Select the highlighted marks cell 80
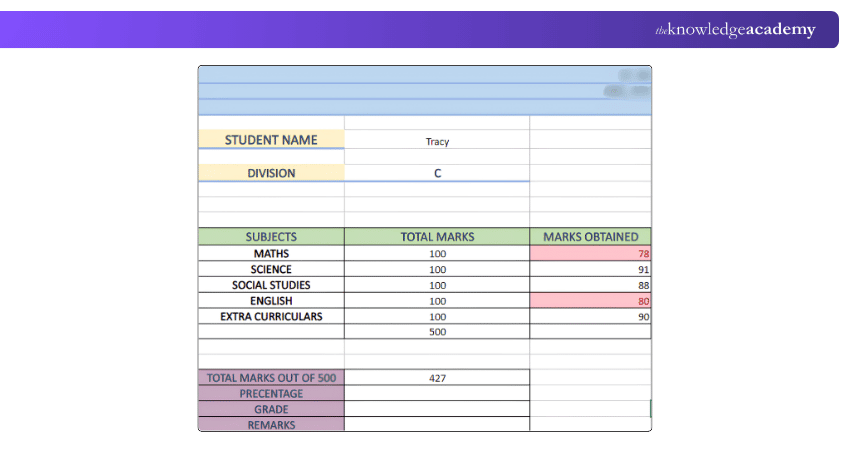Image resolution: width=850 pixels, height=450 pixels. click(x=590, y=300)
